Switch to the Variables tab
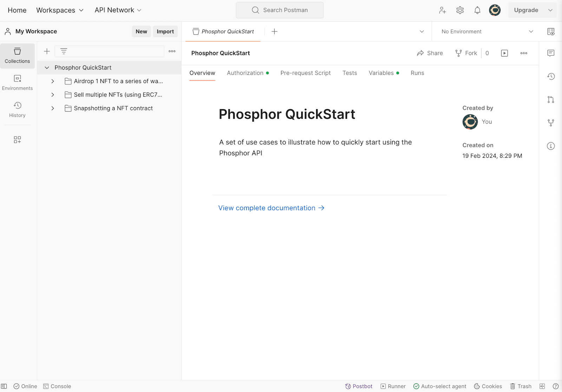 [x=384, y=73]
